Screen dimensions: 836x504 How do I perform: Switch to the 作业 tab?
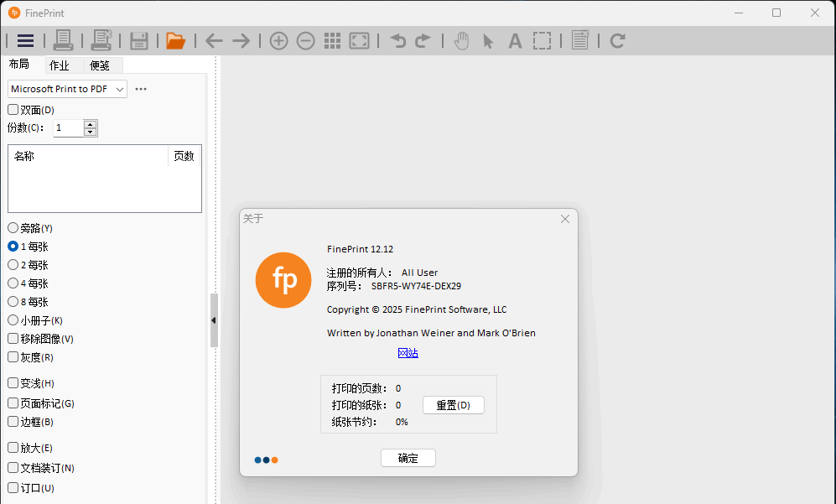[x=60, y=65]
